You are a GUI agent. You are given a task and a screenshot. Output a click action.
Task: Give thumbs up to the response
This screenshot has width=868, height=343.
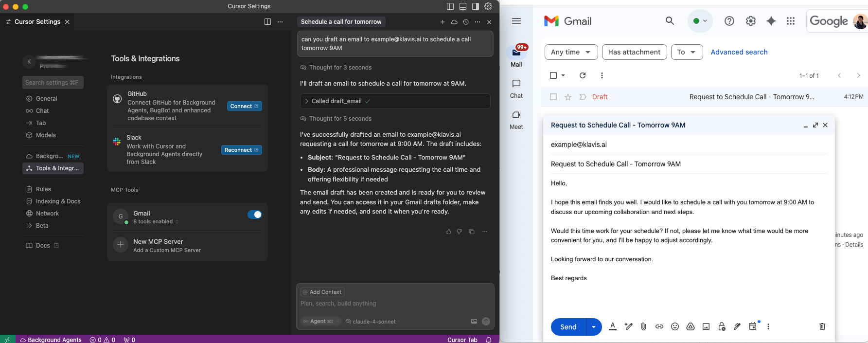(448, 232)
